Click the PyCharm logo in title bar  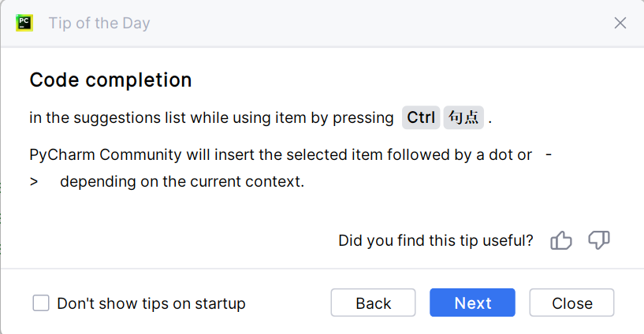pos(24,23)
